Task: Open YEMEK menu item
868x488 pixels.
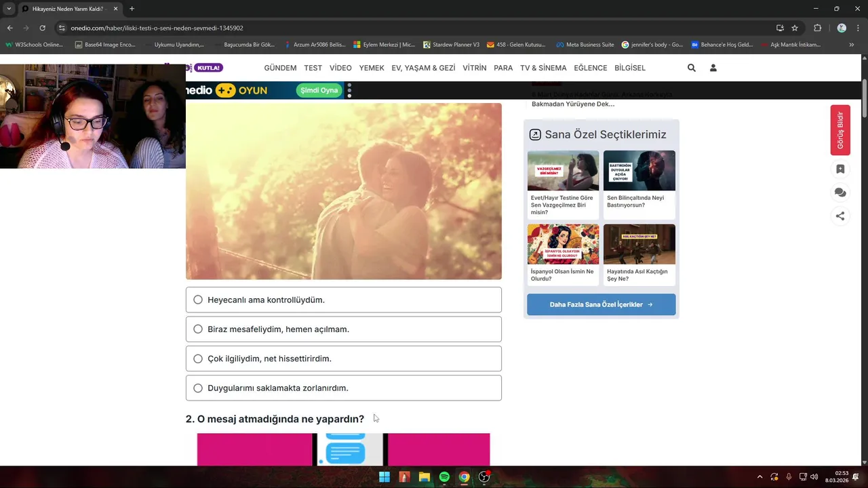Action: tap(372, 68)
